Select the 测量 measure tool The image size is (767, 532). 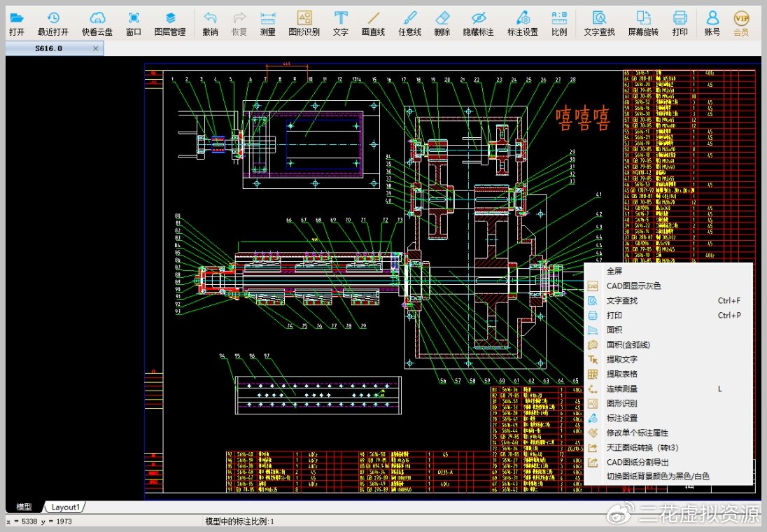click(267, 24)
